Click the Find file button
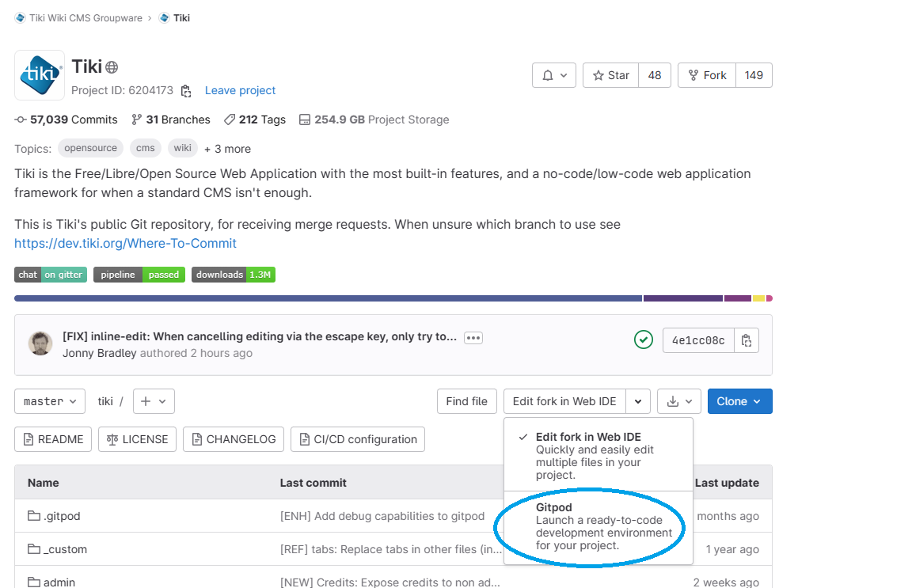The width and height of the screenshot is (912, 588). 466,401
